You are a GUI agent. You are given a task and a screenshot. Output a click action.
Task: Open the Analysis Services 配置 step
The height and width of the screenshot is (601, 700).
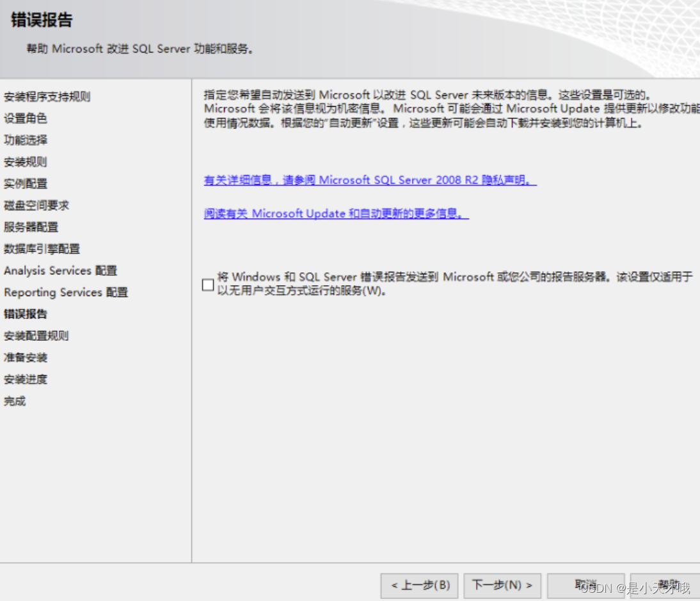(61, 270)
